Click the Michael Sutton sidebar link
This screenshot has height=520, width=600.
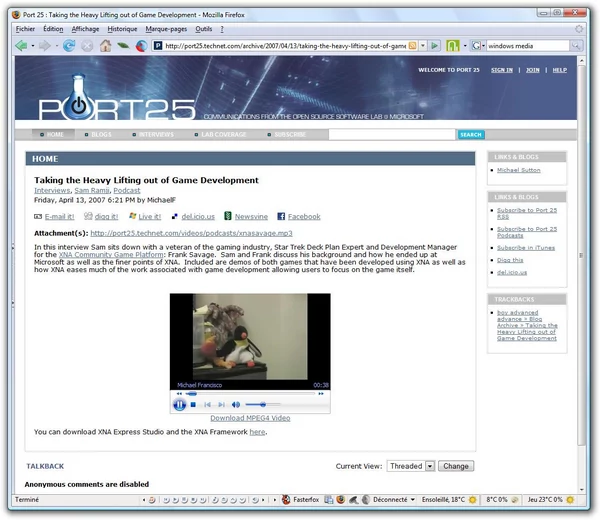tap(518, 170)
